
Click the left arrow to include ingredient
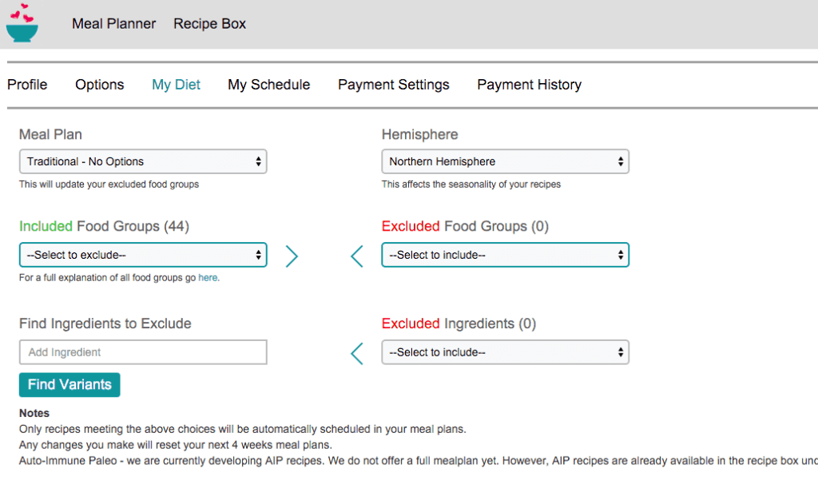pyautogui.click(x=357, y=352)
